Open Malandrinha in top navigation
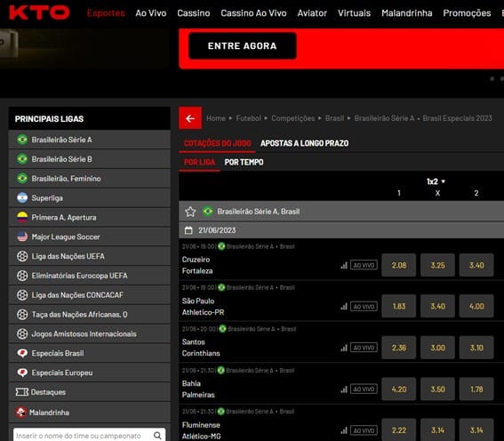 pos(407,12)
